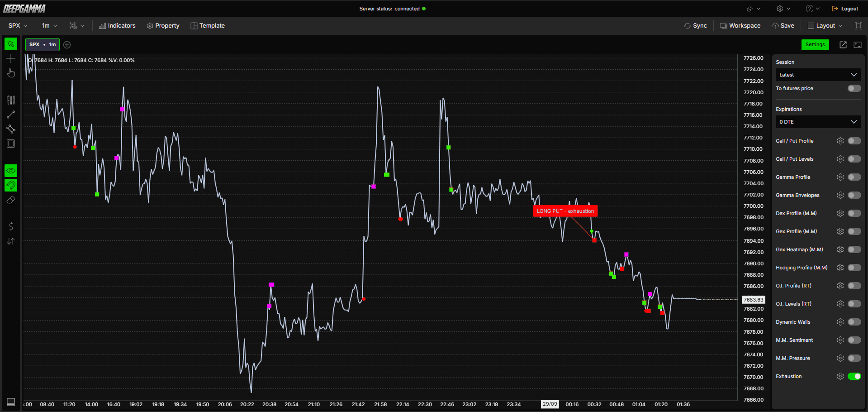Open the Expirations 0 DTE dropdown

(818, 122)
